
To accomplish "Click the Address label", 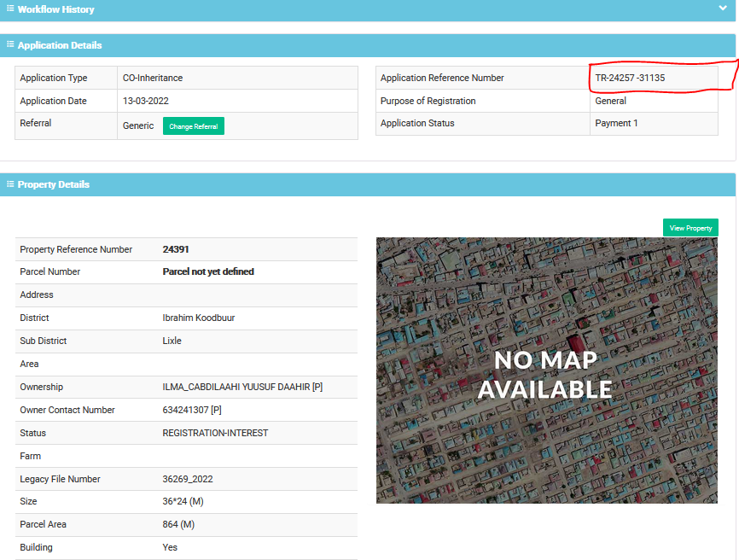I will (37, 295).
